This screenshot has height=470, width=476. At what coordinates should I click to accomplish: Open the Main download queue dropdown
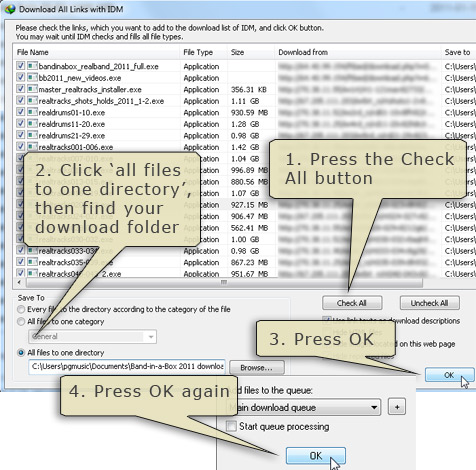point(374,407)
